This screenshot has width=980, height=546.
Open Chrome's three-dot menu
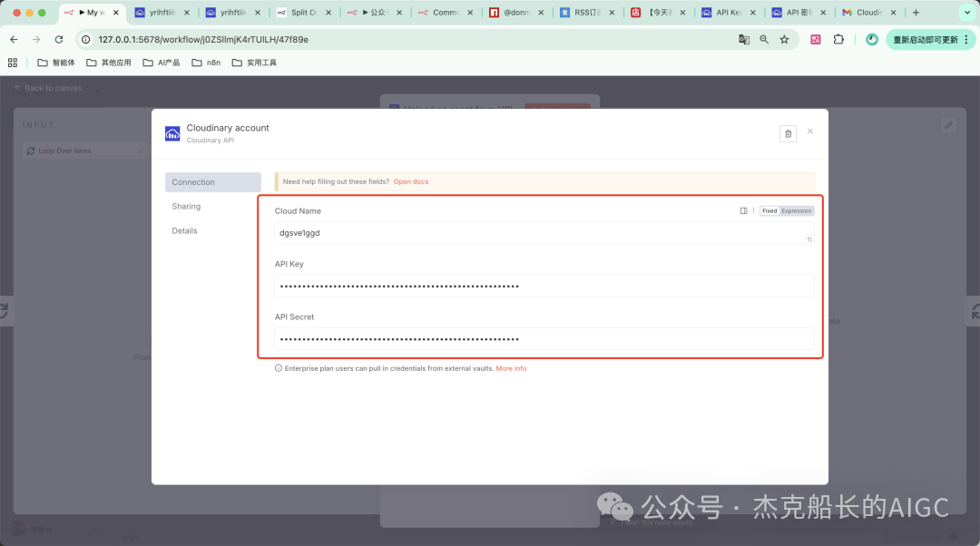(x=966, y=39)
